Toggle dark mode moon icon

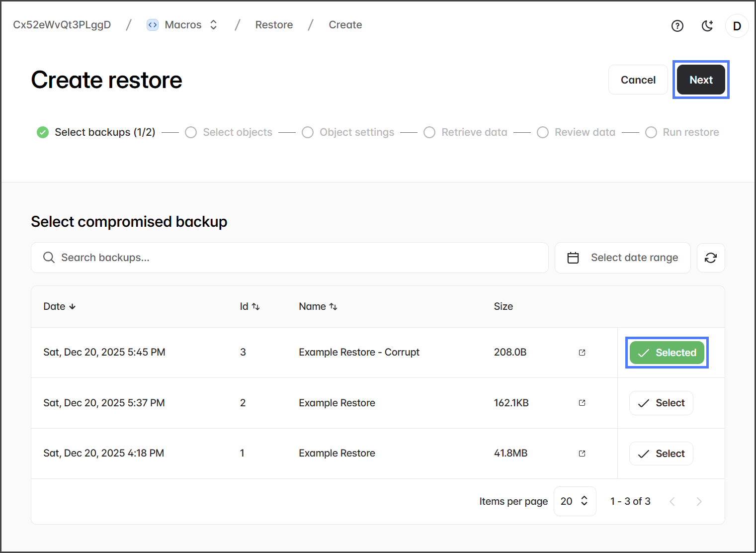707,26
